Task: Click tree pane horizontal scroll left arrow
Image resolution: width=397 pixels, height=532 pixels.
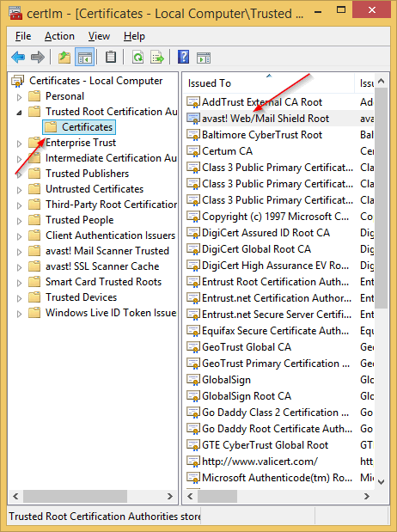Action: point(15,497)
